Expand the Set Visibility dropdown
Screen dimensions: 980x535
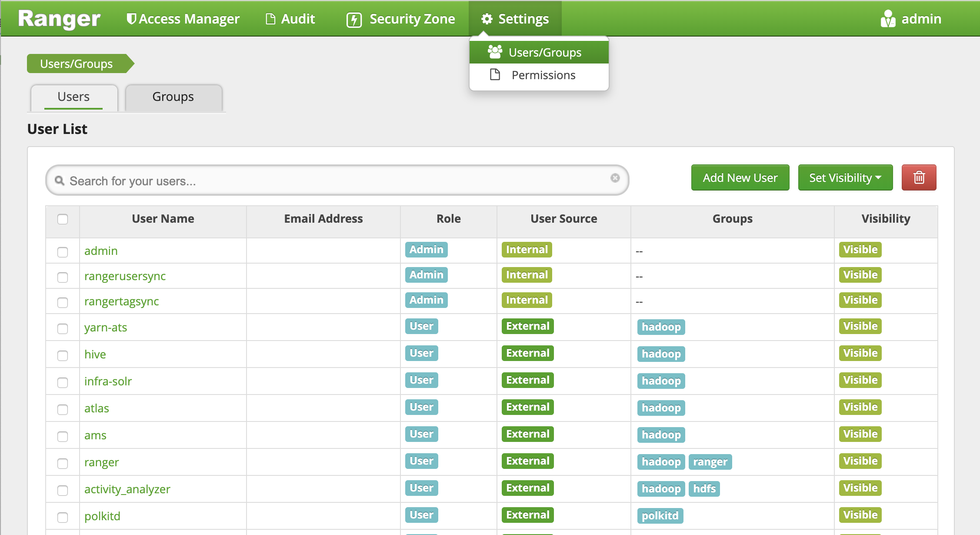(x=845, y=177)
